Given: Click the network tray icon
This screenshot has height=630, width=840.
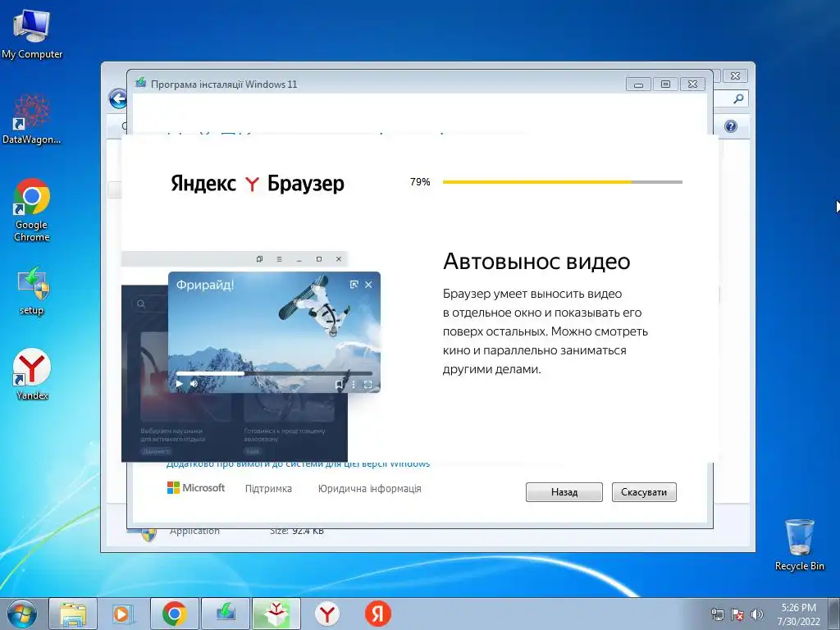Looking at the screenshot, I should point(717,614).
